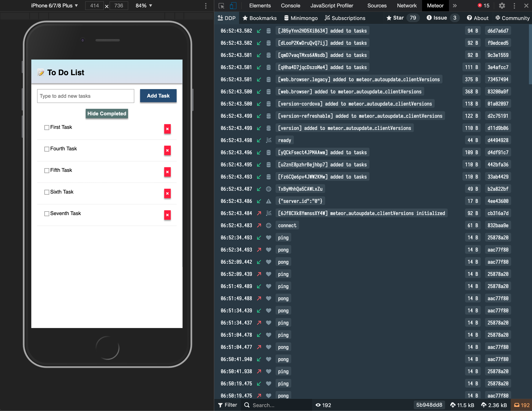Click the inspect element cursor icon
Screen dimensions: 532x411
coord(221,6)
